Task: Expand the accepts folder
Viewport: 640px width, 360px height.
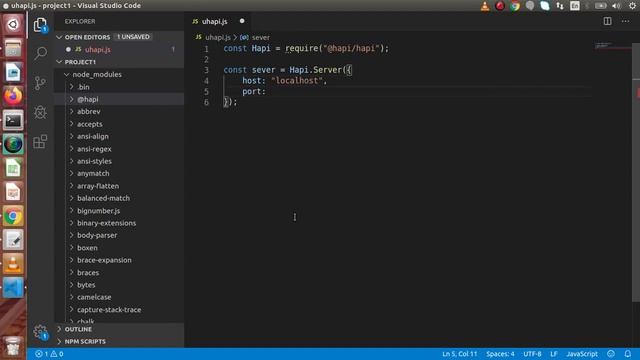Action: point(72,124)
